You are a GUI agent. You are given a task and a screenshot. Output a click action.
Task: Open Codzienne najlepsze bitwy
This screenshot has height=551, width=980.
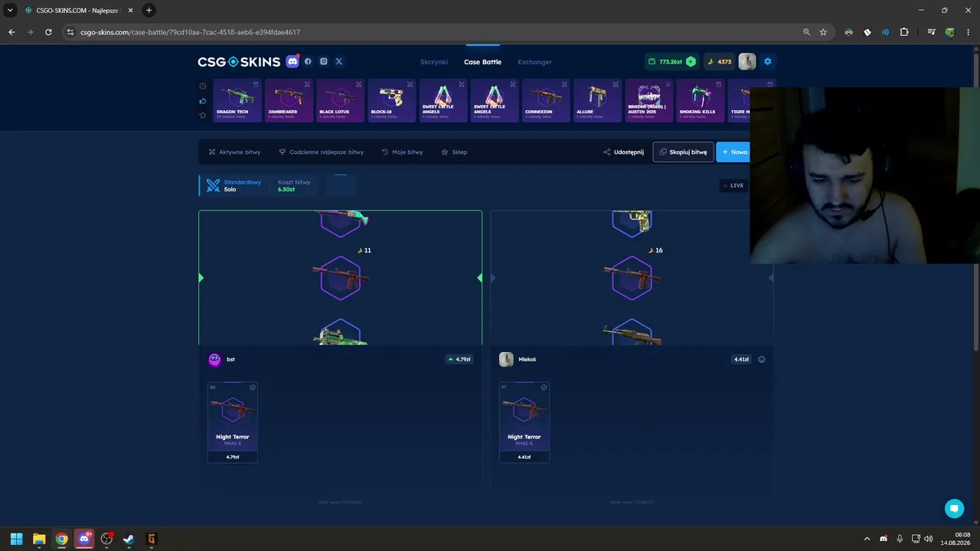pos(321,152)
